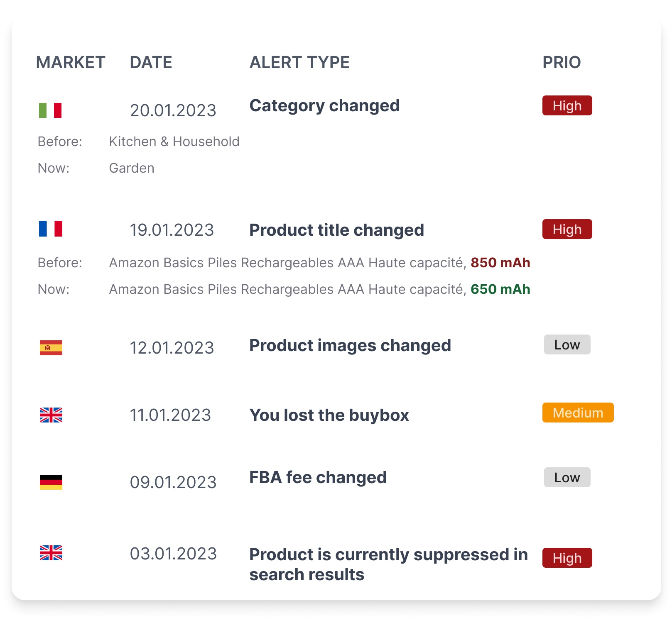Click High badge for suppressed product alert

click(567, 558)
